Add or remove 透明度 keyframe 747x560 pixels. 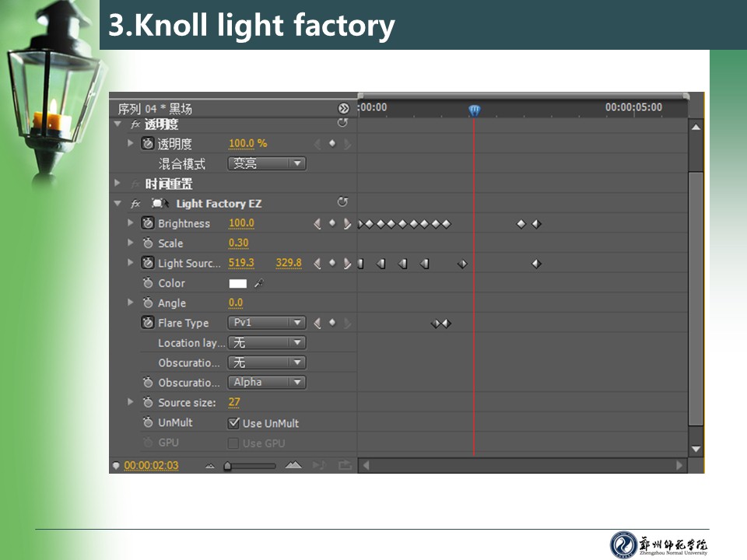point(332,143)
